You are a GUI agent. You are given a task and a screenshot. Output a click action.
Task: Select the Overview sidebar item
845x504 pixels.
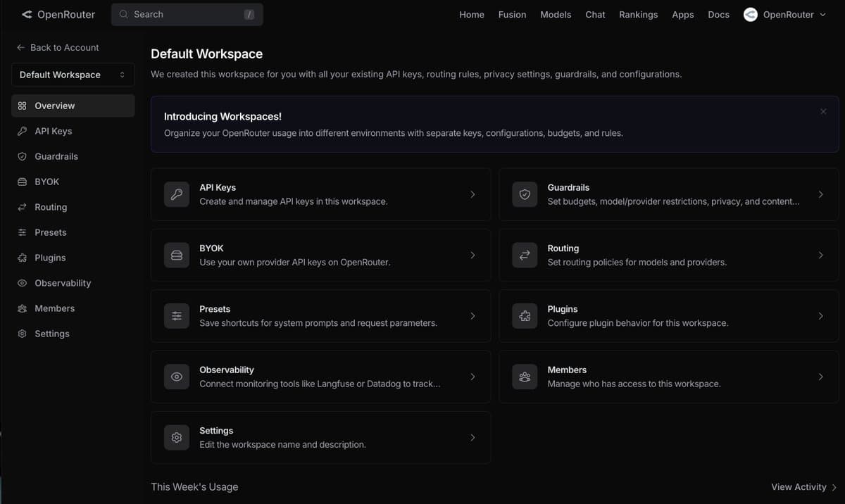[53, 105]
